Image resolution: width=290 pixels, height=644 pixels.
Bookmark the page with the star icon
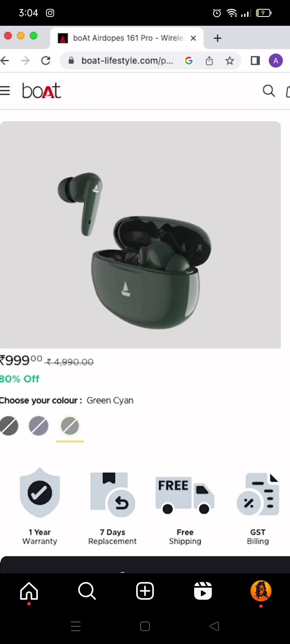[x=230, y=61]
